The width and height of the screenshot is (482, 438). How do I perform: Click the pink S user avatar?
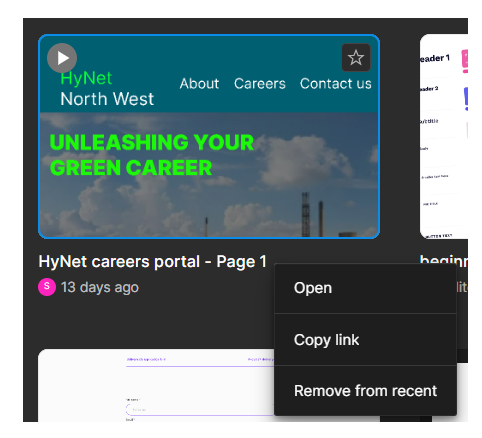(x=47, y=287)
